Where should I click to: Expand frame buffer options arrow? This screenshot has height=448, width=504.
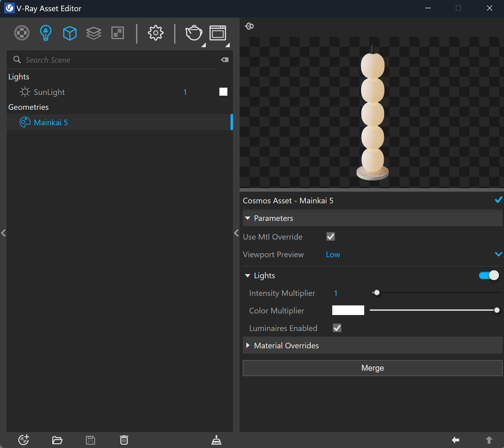coord(228,45)
